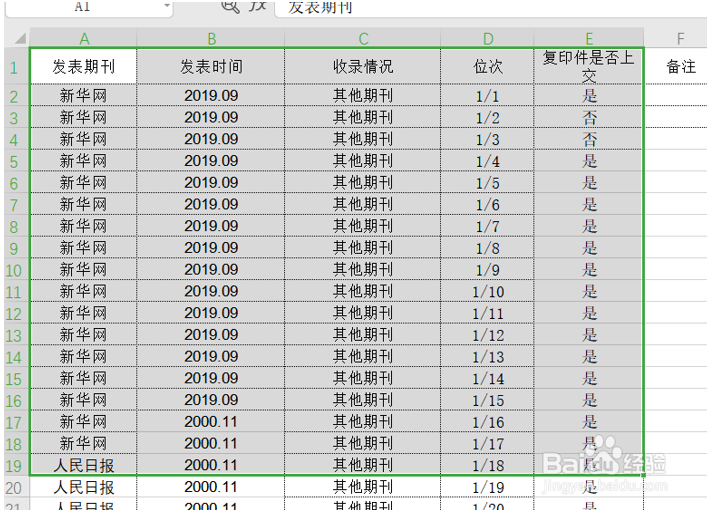Click cell with value 1/14

pyautogui.click(x=487, y=378)
